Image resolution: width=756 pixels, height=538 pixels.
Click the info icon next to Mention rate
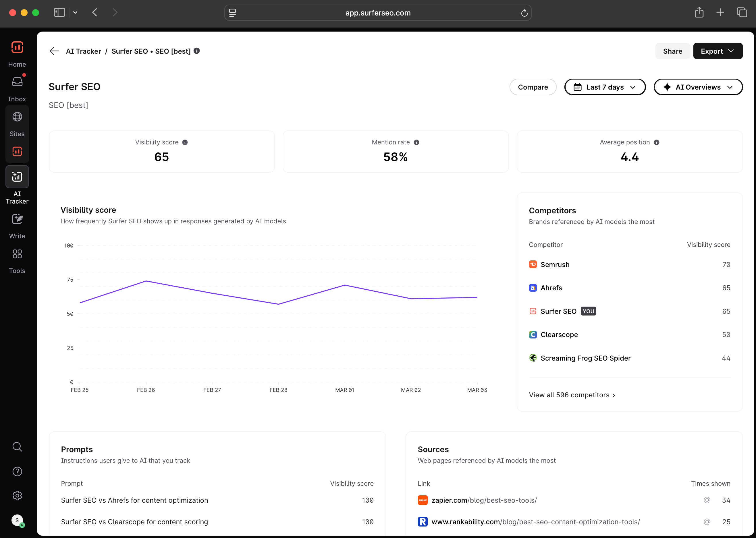[x=416, y=142]
